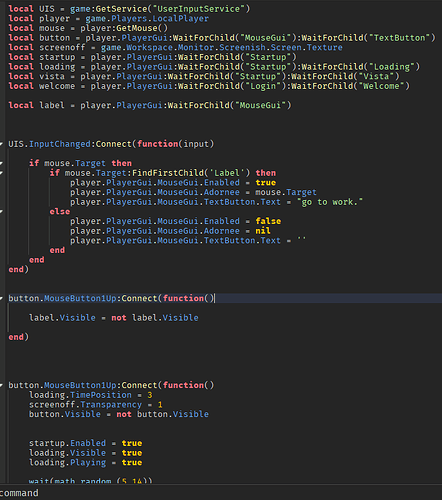This screenshot has width=442, height=500.
Task: Click Texture in the screenoff declaration
Action: coord(325,47)
